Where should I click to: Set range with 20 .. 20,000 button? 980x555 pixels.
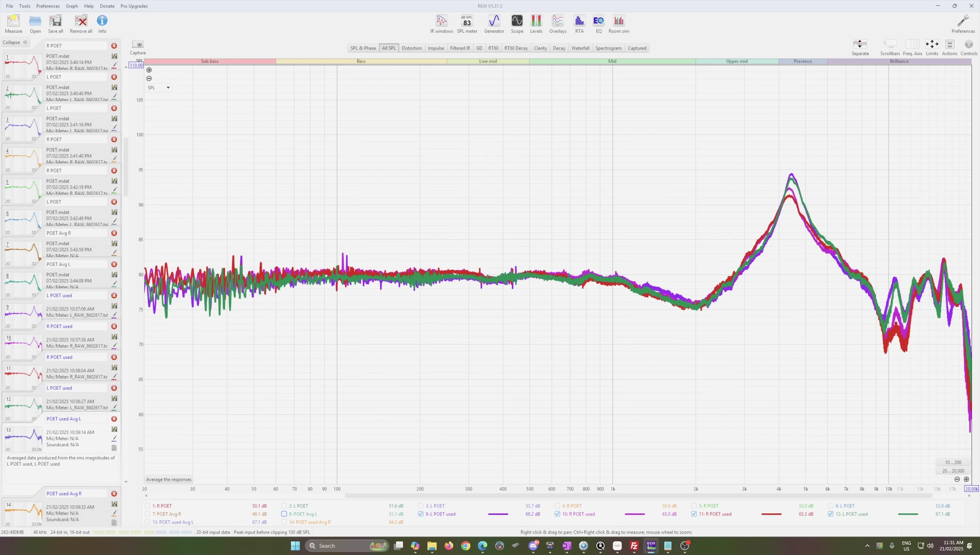click(953, 471)
